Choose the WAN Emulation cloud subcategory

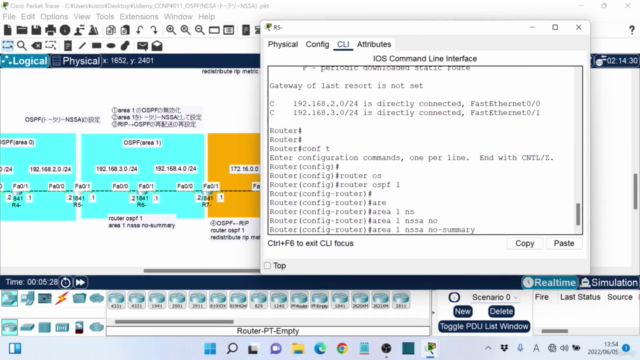[97, 327]
